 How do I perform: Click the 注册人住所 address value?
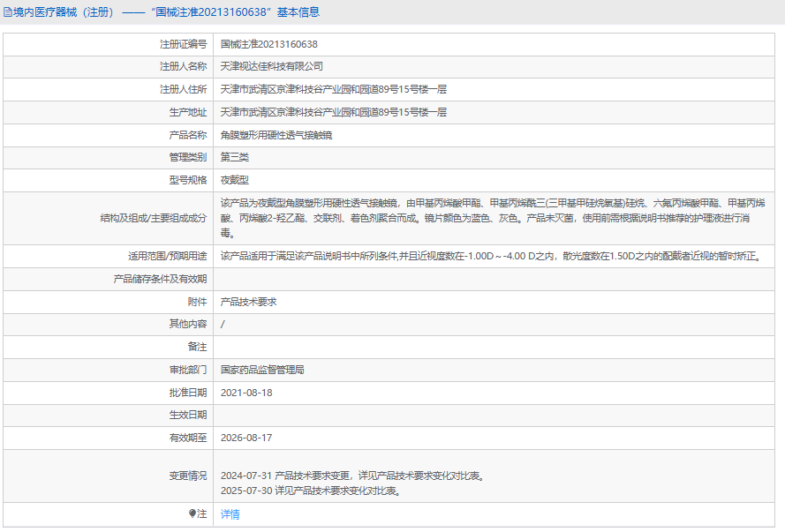334,89
